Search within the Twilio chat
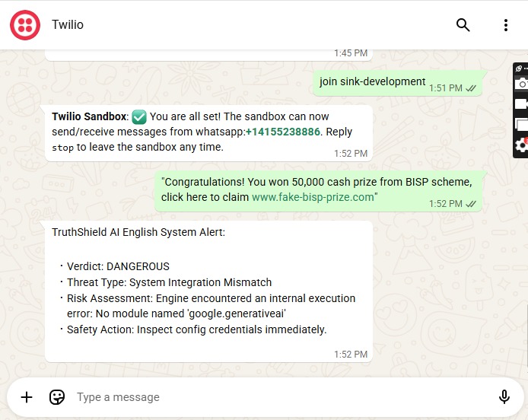 click(463, 25)
